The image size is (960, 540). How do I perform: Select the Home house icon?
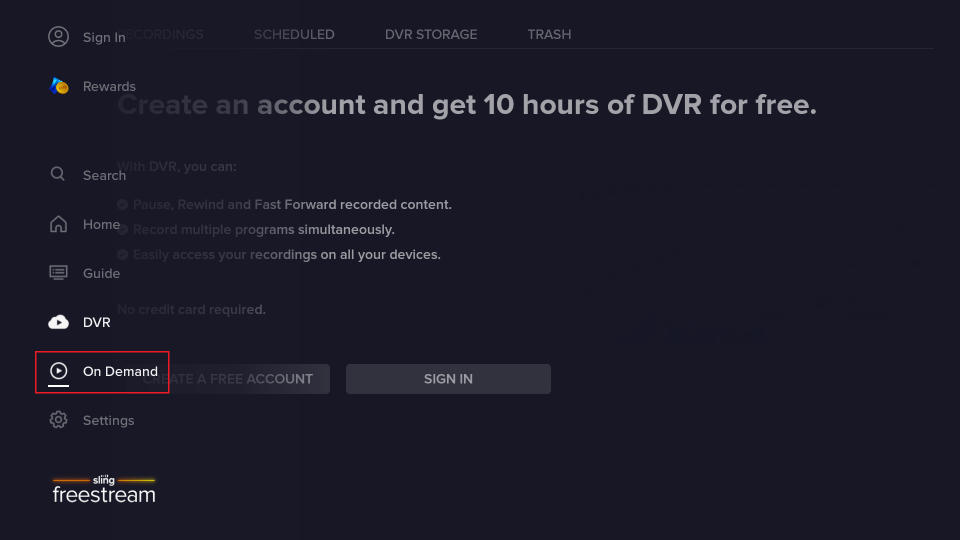tap(58, 224)
